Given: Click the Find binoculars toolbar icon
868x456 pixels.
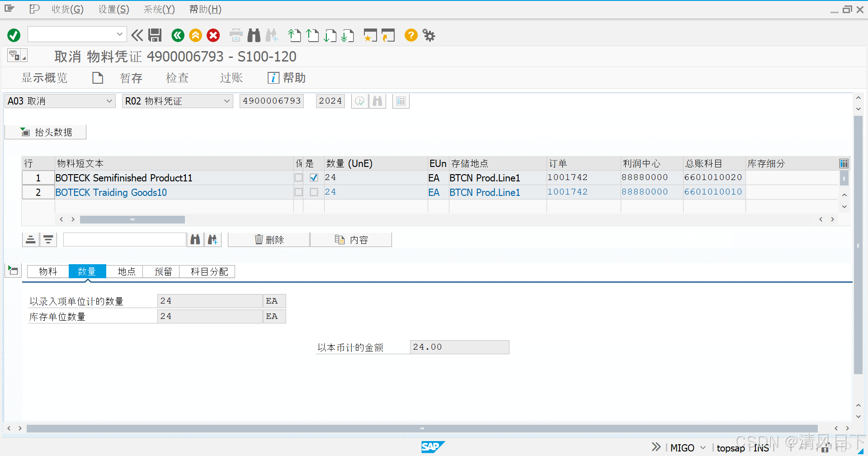Looking at the screenshot, I should 254,35.
